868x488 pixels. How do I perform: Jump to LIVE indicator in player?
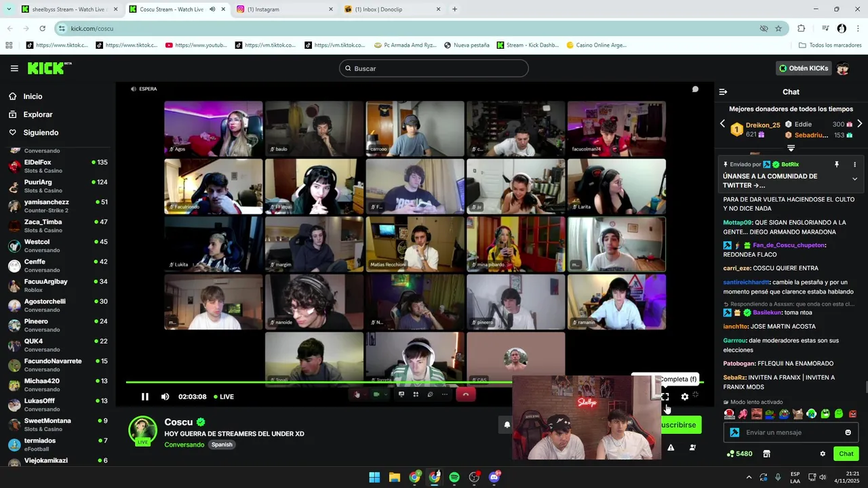[x=223, y=396]
